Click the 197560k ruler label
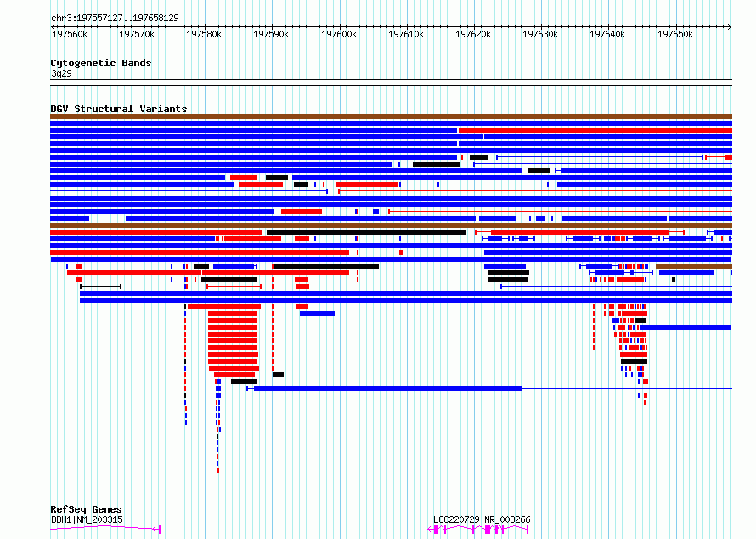 point(70,34)
